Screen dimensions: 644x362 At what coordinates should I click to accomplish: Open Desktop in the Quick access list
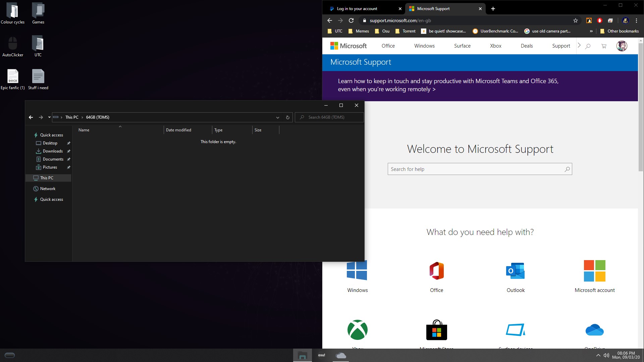(50, 143)
